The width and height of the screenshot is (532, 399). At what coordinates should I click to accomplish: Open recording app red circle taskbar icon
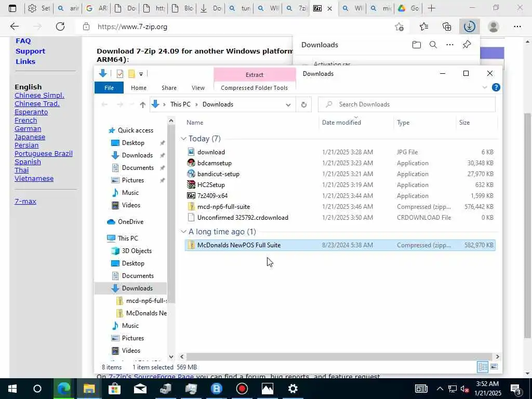(242, 389)
